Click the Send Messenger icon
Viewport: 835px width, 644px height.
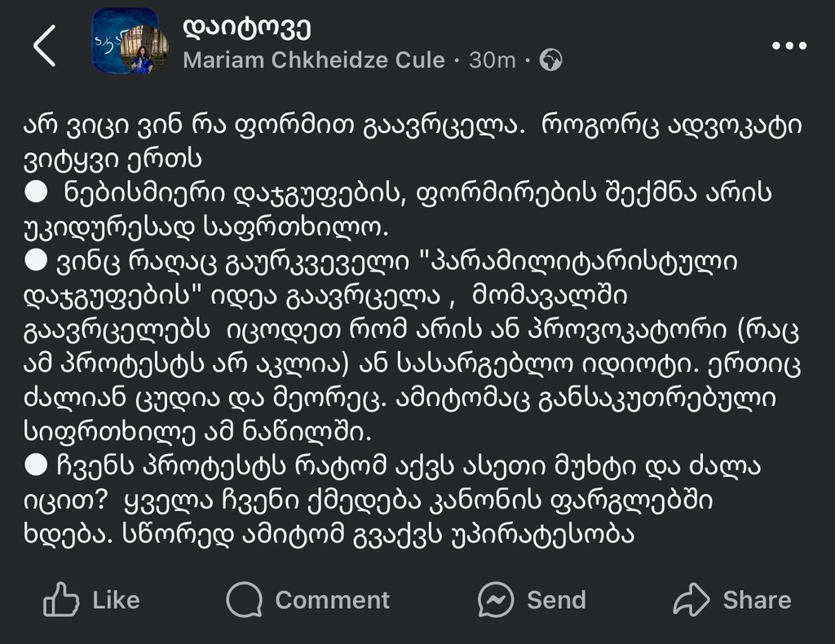coord(496,600)
